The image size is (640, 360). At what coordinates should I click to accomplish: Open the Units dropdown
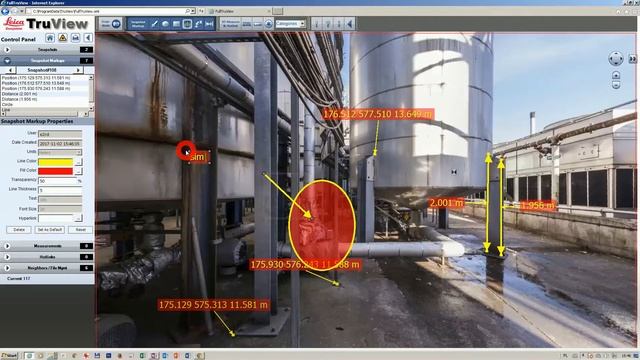(78, 153)
